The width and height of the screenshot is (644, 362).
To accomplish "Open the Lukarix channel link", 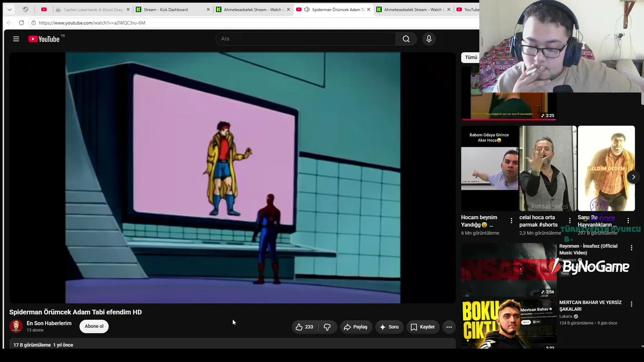I will (x=566, y=316).
